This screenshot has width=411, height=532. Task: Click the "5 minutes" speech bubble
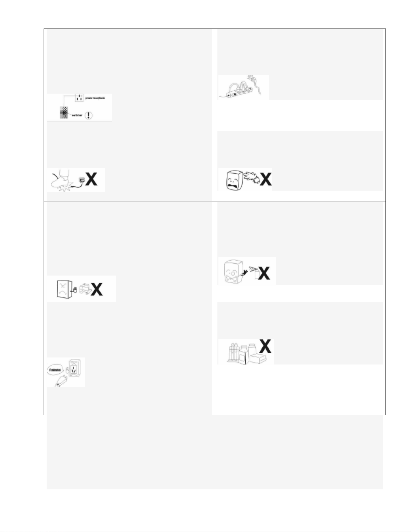[x=56, y=370]
